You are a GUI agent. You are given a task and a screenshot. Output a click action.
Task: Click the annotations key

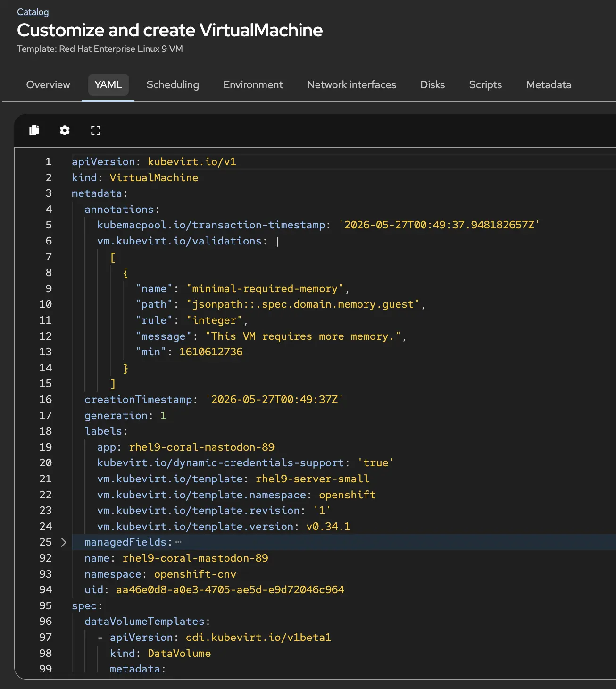(119, 210)
